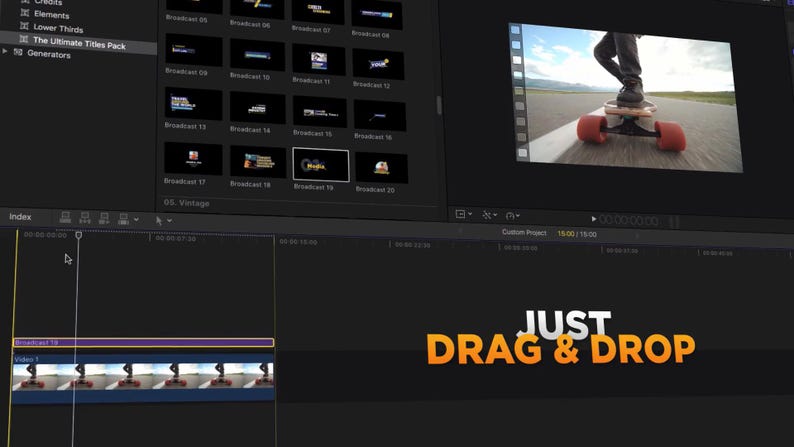Select the Elements category
Viewport: 794px width, 447px height.
[52, 15]
